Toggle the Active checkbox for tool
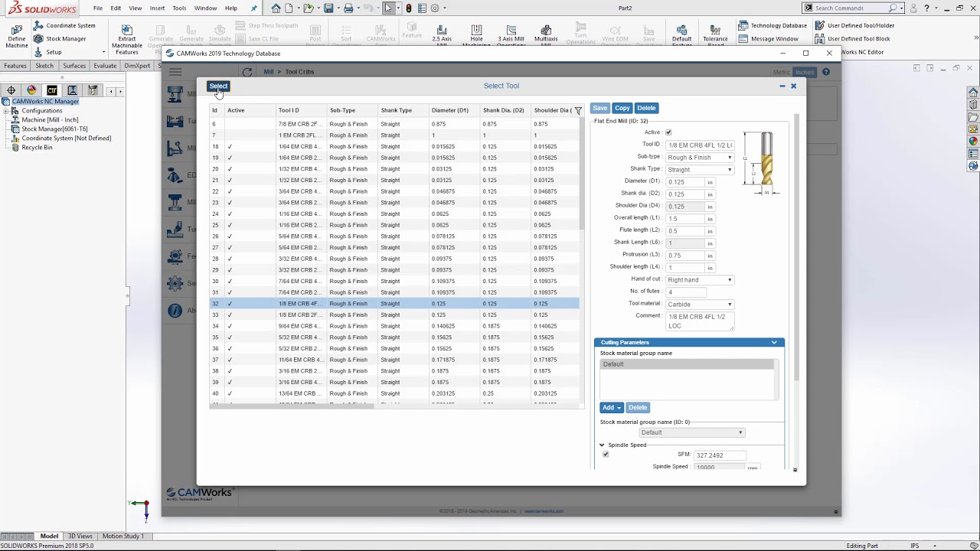Image resolution: width=980 pixels, height=551 pixels. coord(668,132)
